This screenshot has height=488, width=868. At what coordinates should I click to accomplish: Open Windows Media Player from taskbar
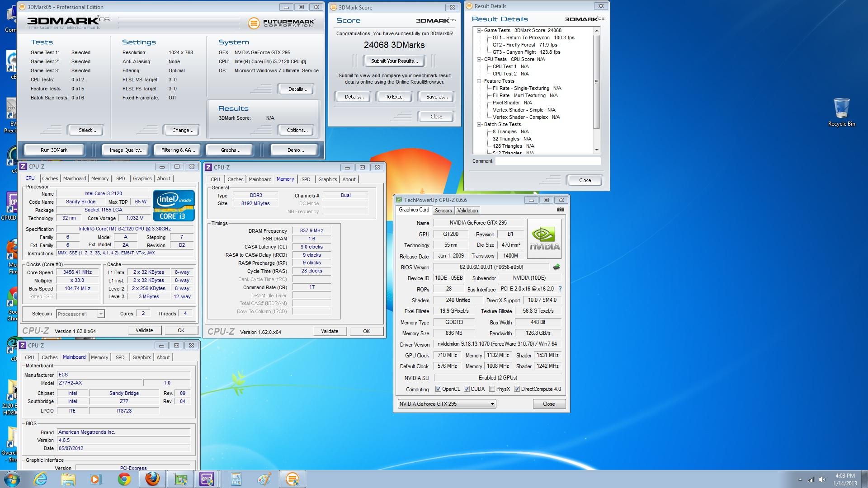point(96,479)
